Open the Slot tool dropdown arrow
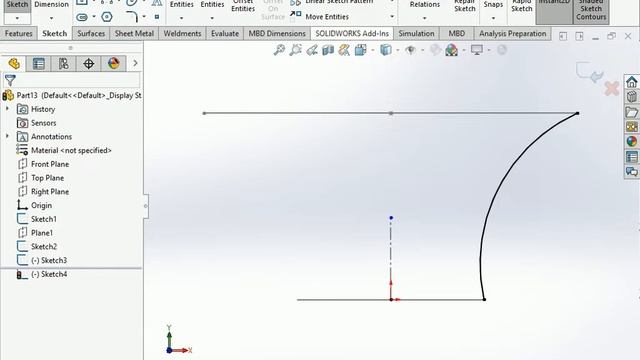 94,17
